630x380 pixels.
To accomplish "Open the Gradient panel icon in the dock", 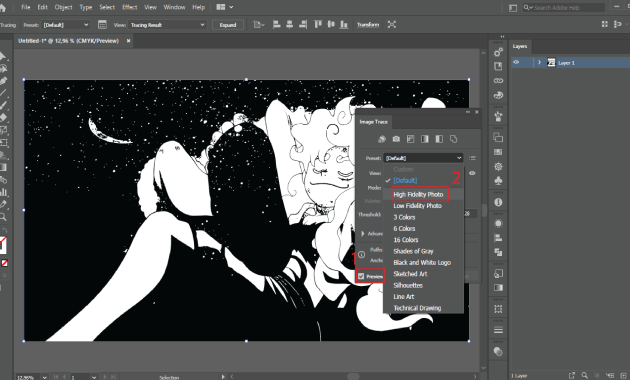I will (x=498, y=288).
